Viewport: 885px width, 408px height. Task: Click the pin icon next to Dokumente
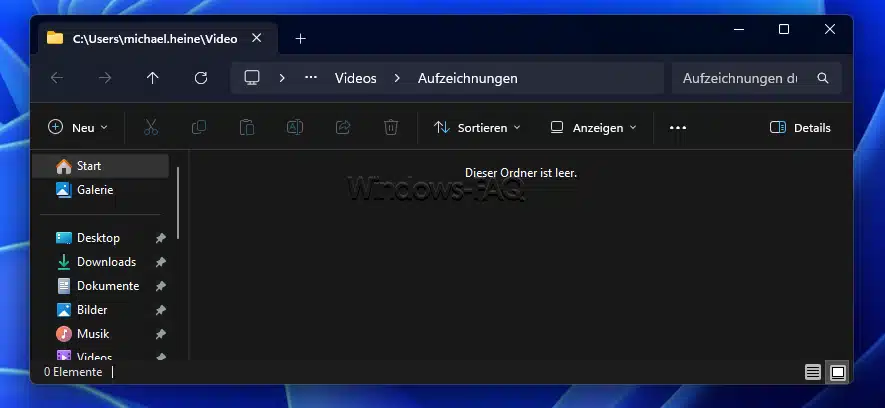[x=160, y=286]
